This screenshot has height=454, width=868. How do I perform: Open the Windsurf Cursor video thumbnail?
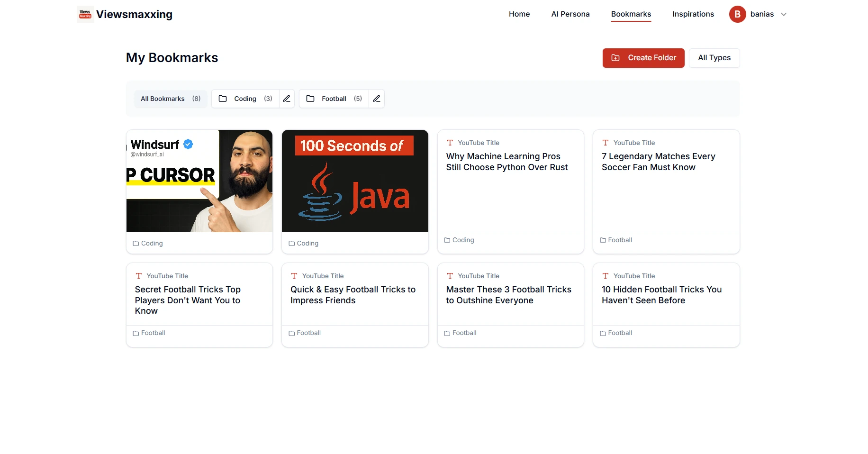[x=199, y=181]
